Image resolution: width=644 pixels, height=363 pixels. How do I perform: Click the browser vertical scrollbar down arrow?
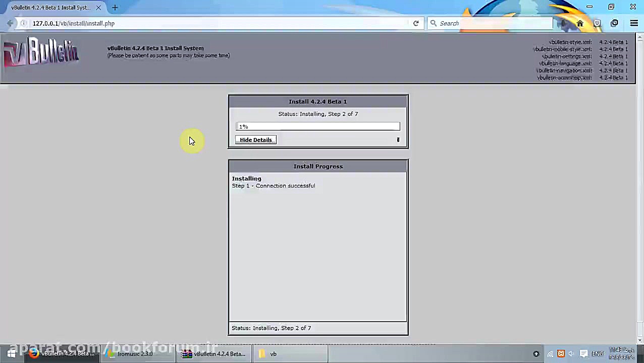[x=640, y=341]
